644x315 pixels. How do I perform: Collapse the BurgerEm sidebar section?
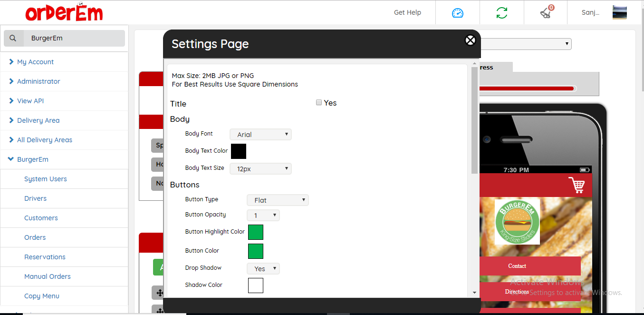(32, 159)
